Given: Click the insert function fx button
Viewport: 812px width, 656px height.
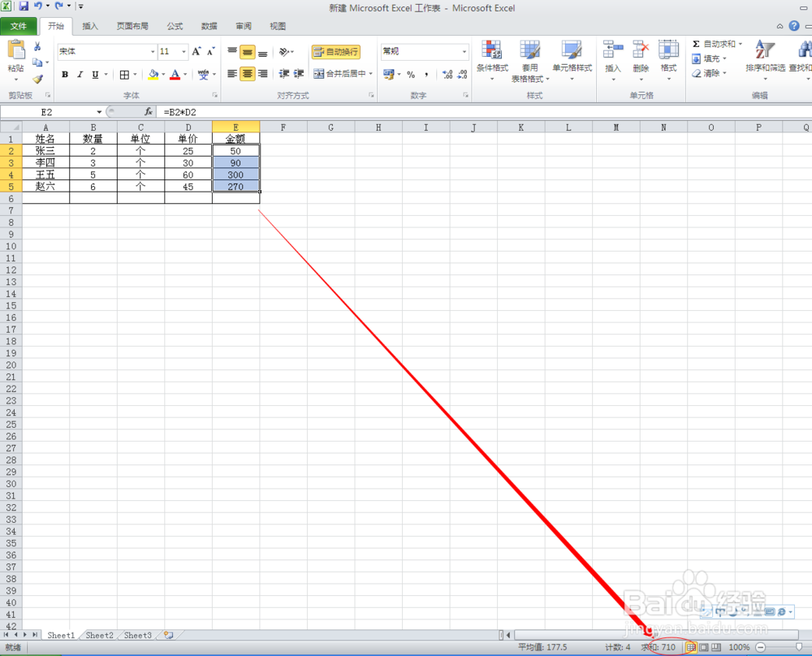Looking at the screenshot, I should (149, 112).
